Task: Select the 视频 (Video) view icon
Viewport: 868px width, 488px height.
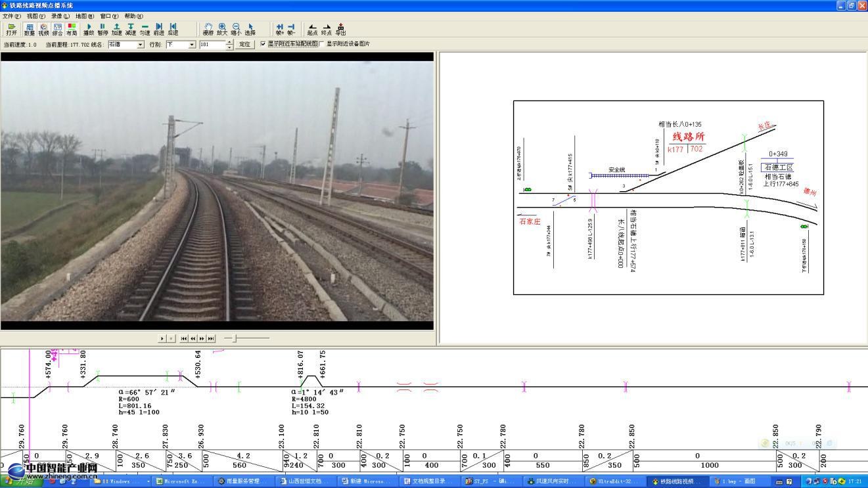Action: point(43,29)
